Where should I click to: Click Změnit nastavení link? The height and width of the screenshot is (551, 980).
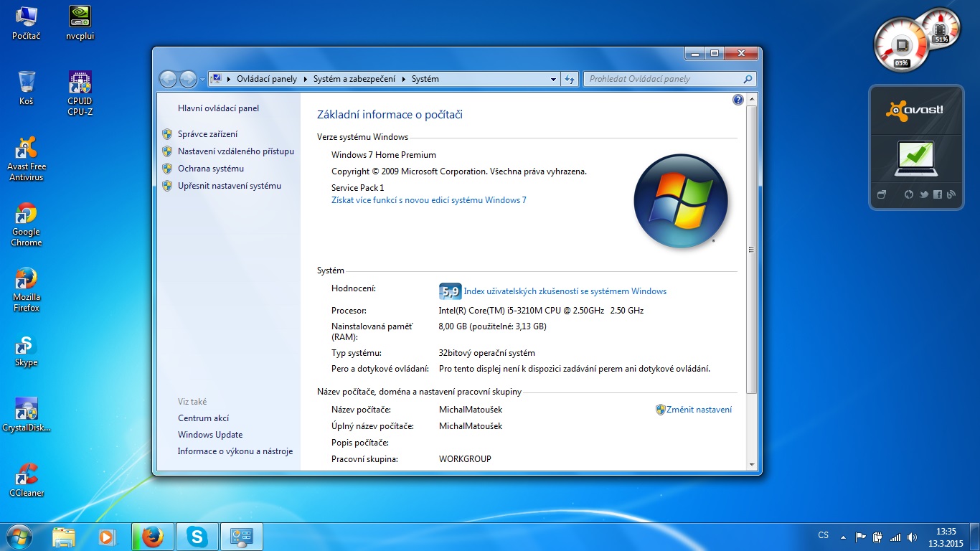click(699, 410)
